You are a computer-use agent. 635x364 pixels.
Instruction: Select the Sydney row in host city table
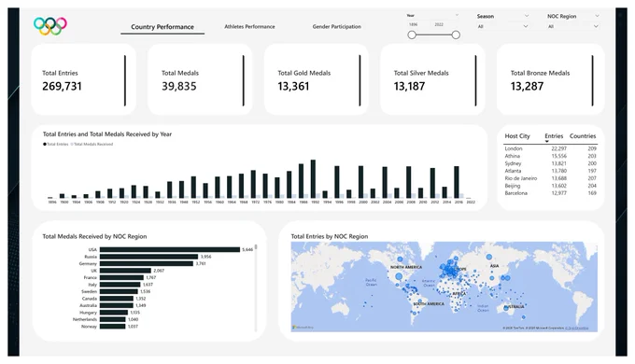tap(550, 163)
